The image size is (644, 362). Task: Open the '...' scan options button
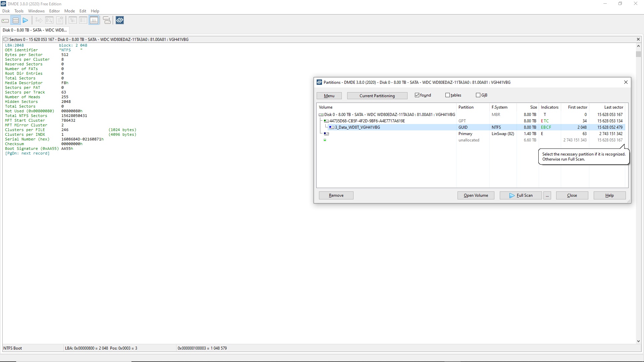[547, 195]
